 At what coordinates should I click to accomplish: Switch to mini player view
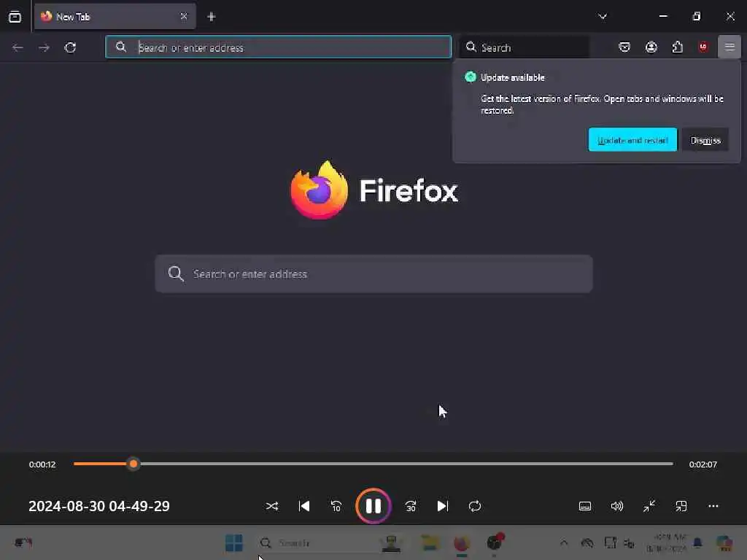tap(681, 506)
